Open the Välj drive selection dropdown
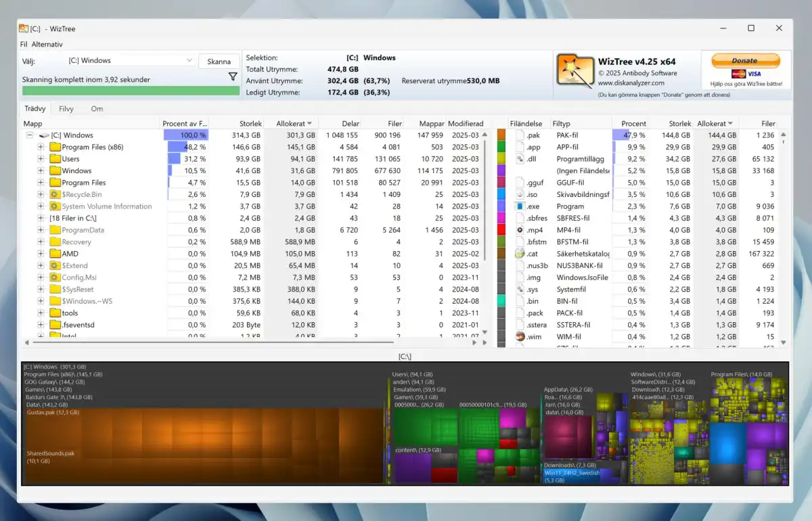The width and height of the screenshot is (812, 521). pos(190,60)
